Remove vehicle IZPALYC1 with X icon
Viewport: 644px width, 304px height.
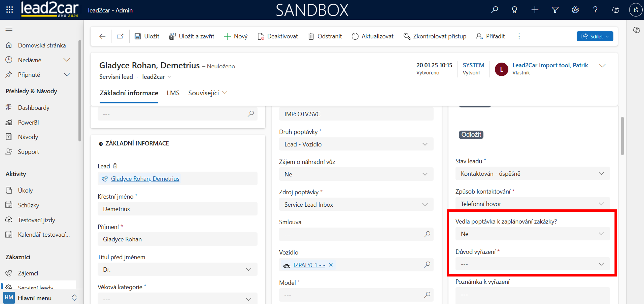point(330,265)
